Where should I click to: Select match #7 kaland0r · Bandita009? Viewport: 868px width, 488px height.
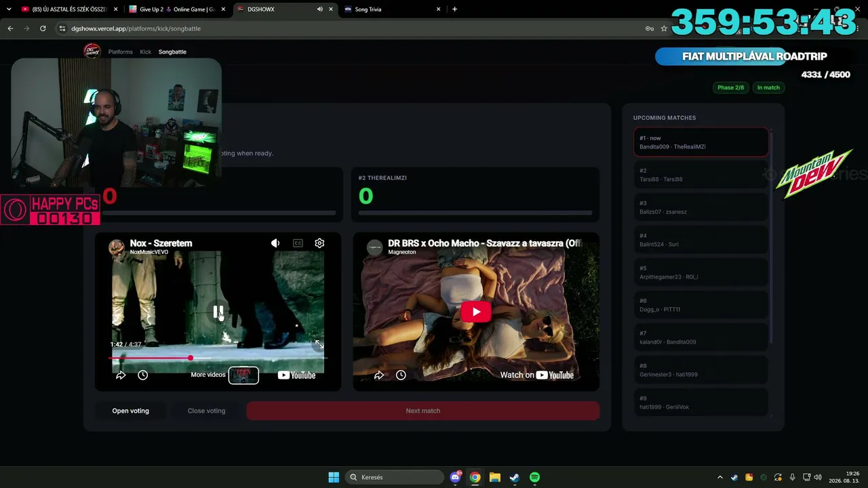click(701, 338)
